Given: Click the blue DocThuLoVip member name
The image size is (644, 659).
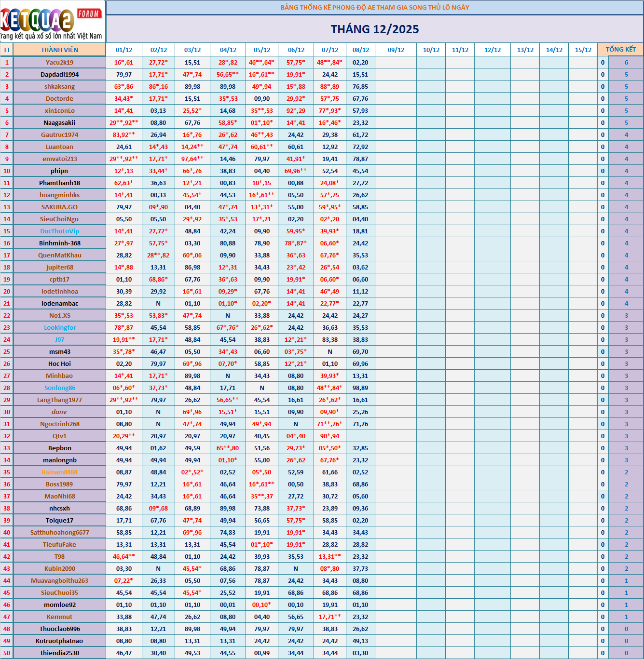Looking at the screenshot, I should tap(59, 231).
